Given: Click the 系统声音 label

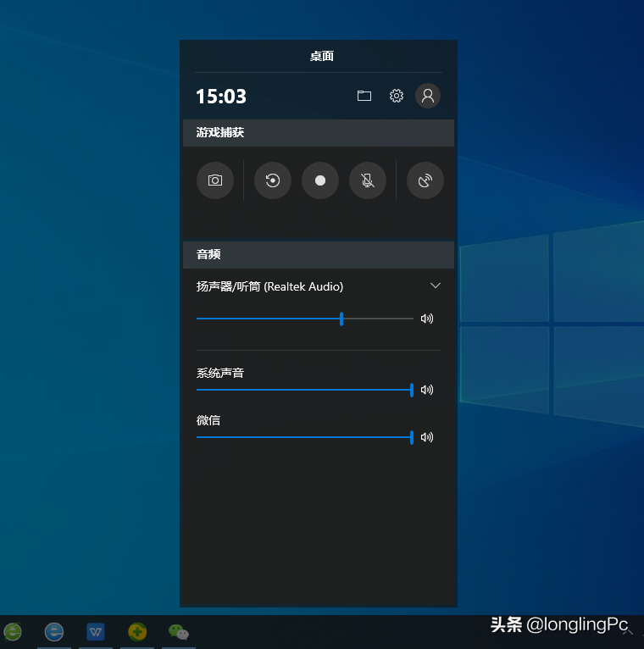Looking at the screenshot, I should 219,374.
